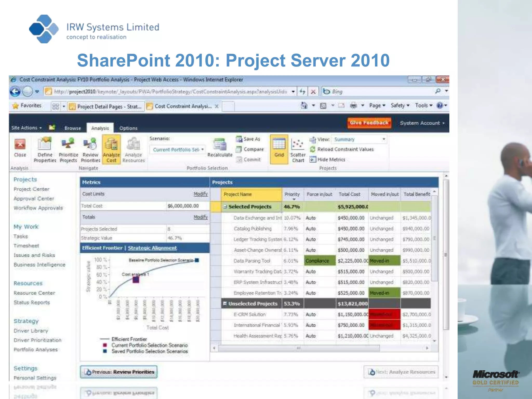This screenshot has height=399, width=532.
Task: Open the Strategic Alignment chart link
Action: point(152,248)
